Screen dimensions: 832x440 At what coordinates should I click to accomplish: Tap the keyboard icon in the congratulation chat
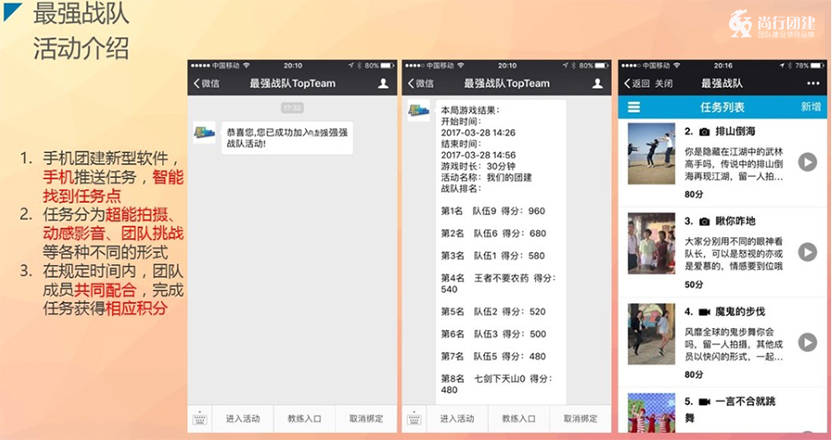[201, 419]
